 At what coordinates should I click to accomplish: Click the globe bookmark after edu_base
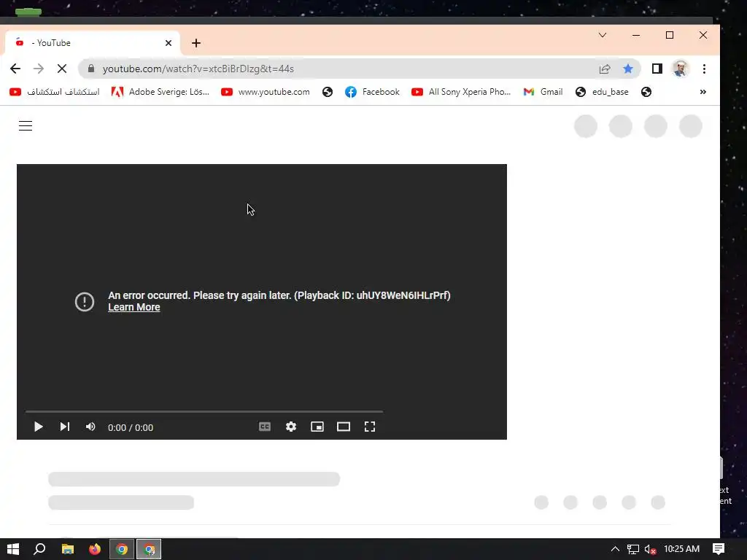tap(646, 92)
